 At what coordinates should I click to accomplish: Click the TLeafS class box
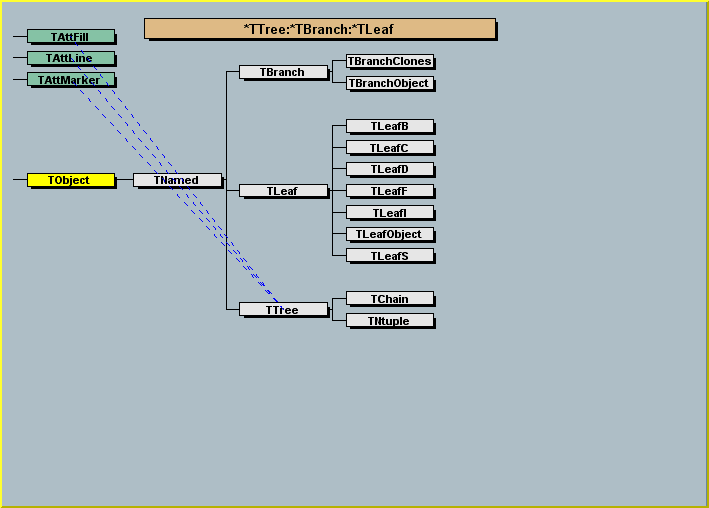tap(390, 256)
